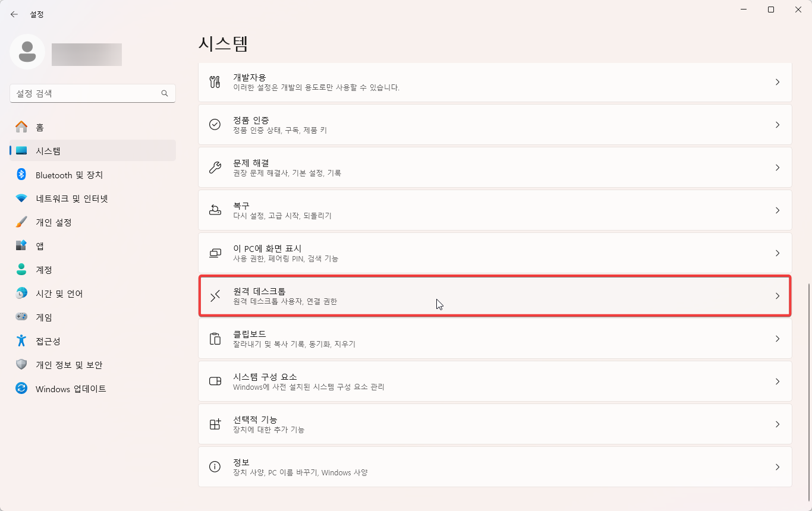812x511 pixels.
Task: Open 이 PC에 화면 표시 settings
Action: [495, 253]
